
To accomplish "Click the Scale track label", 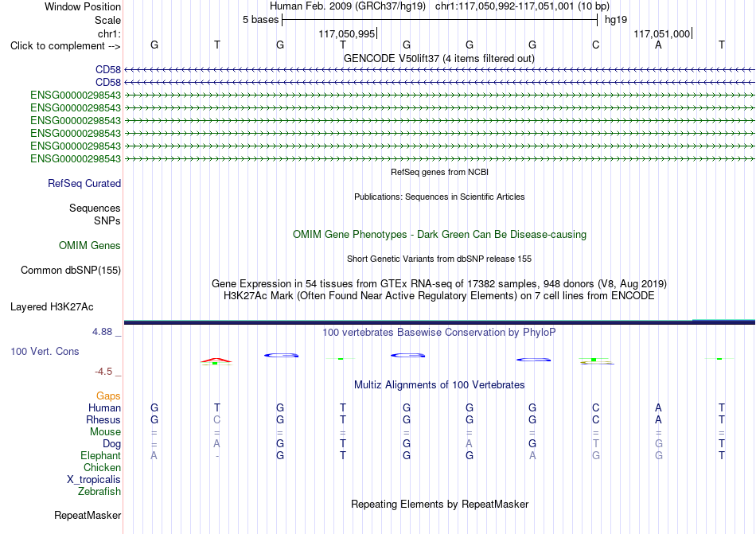I will click(x=107, y=20).
